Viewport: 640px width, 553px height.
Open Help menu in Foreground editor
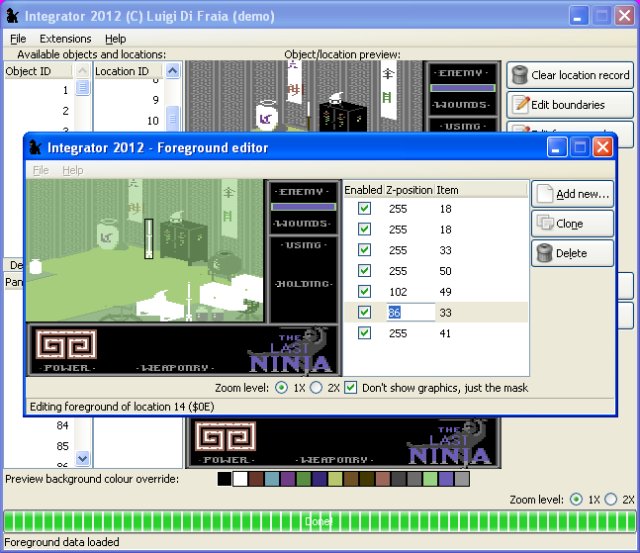(73, 170)
